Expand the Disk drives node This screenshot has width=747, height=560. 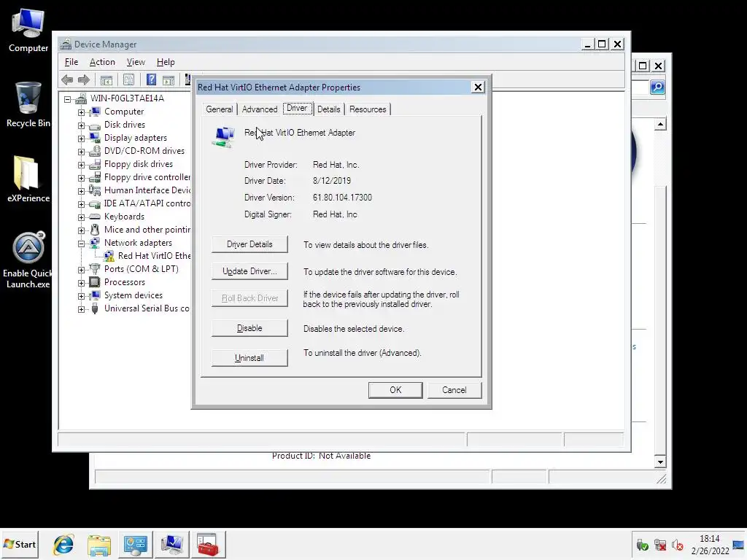[82, 125]
